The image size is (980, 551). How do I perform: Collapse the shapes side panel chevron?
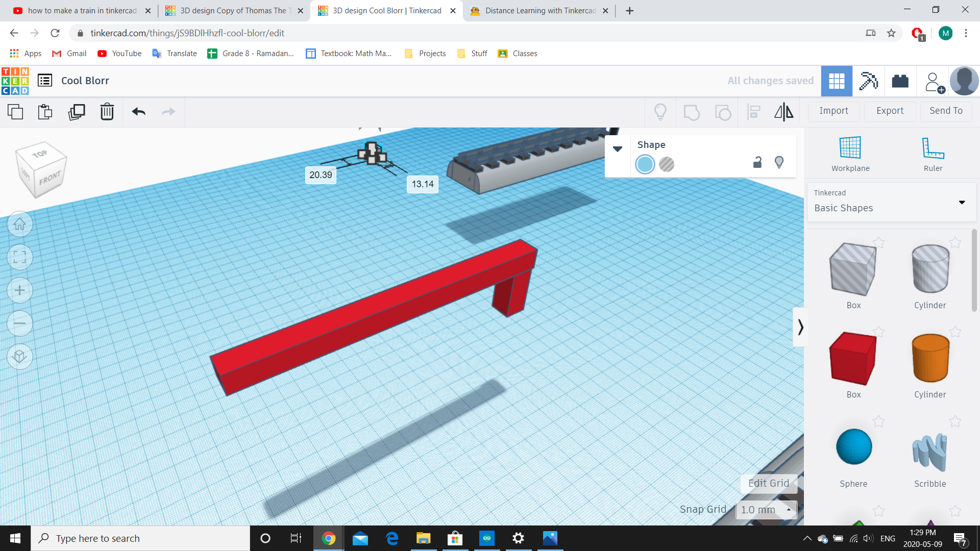(x=800, y=327)
